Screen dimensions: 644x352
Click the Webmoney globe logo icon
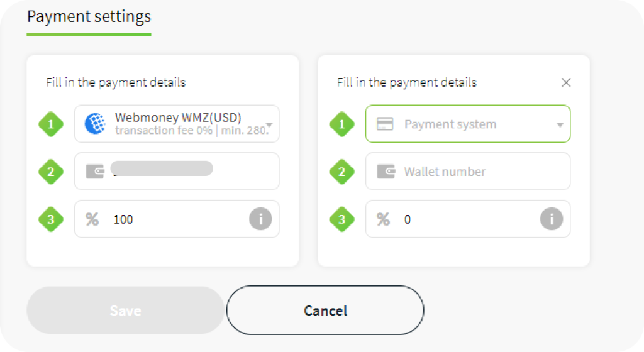click(x=95, y=124)
